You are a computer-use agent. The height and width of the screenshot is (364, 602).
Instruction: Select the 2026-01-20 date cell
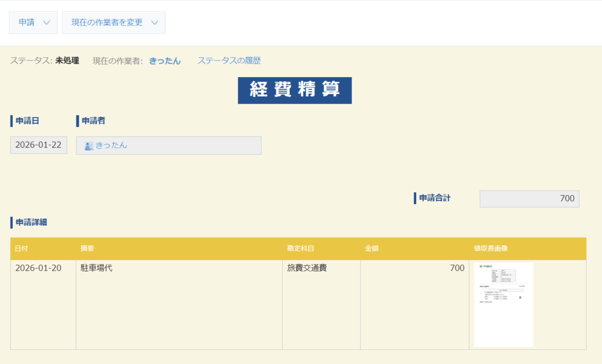click(38, 268)
